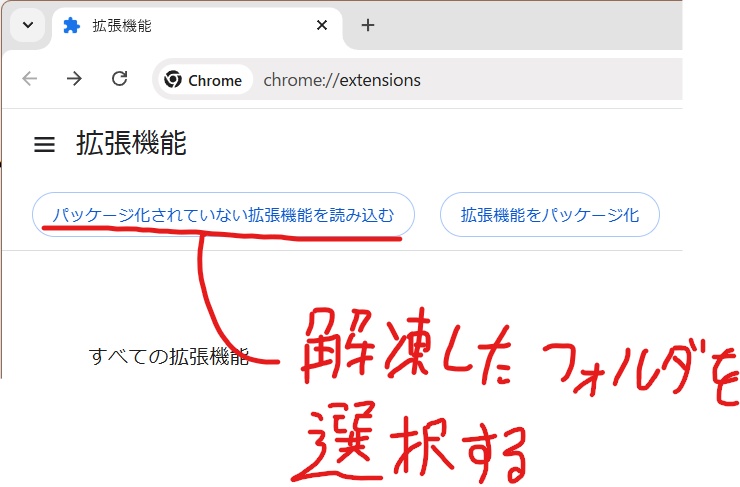Close the 拡張機能 tab

322,25
